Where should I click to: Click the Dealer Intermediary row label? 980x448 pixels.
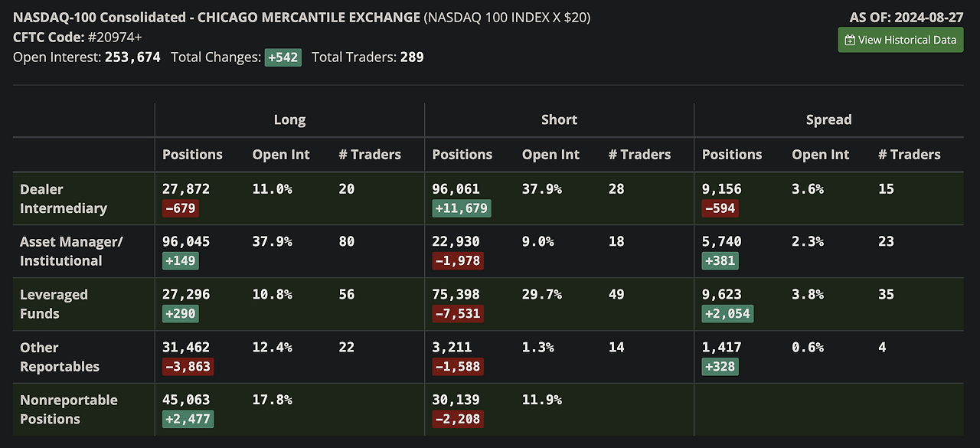(64, 198)
